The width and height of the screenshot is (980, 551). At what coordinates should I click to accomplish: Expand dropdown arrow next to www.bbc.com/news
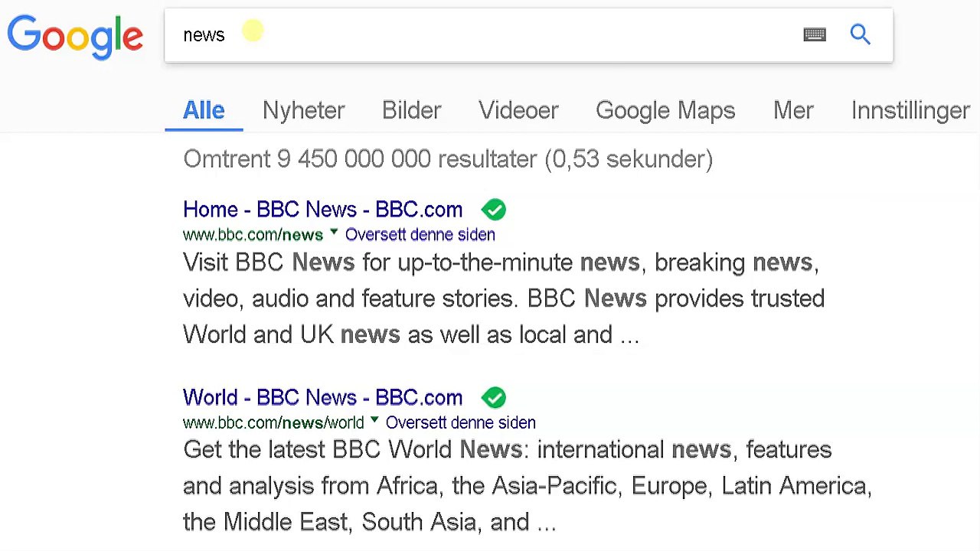(x=334, y=232)
